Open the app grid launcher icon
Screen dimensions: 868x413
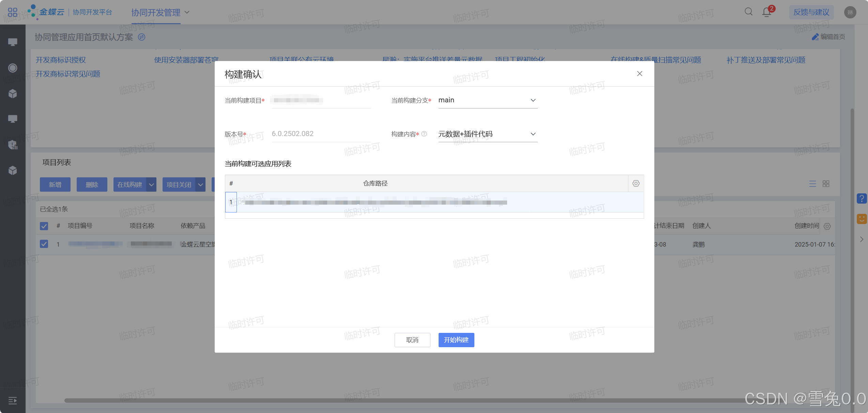(13, 12)
